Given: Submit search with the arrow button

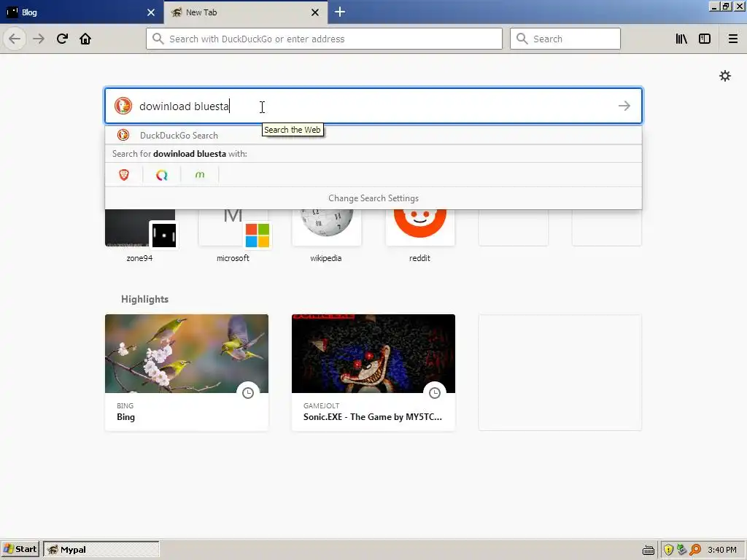Looking at the screenshot, I should tap(624, 106).
